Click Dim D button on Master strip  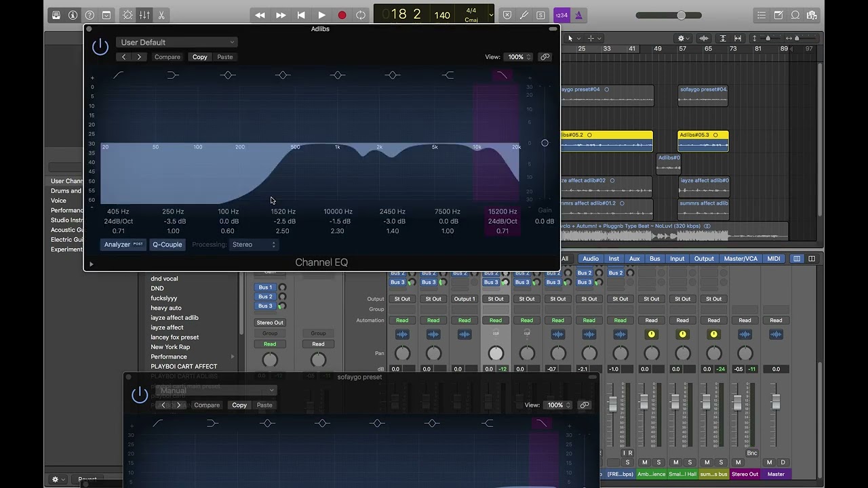coord(783,462)
